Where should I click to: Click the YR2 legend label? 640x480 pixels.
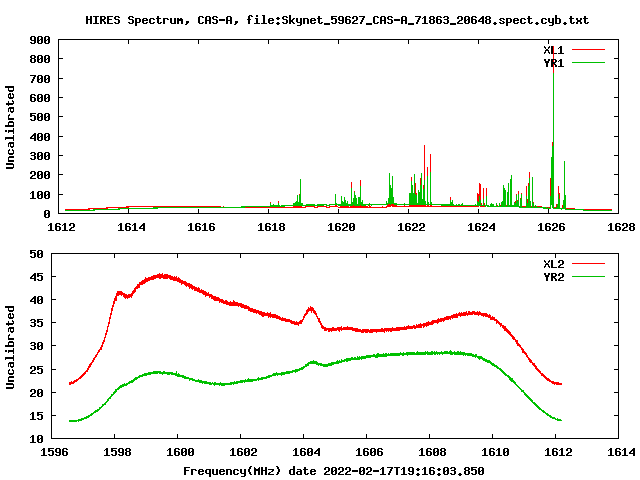tap(553, 277)
